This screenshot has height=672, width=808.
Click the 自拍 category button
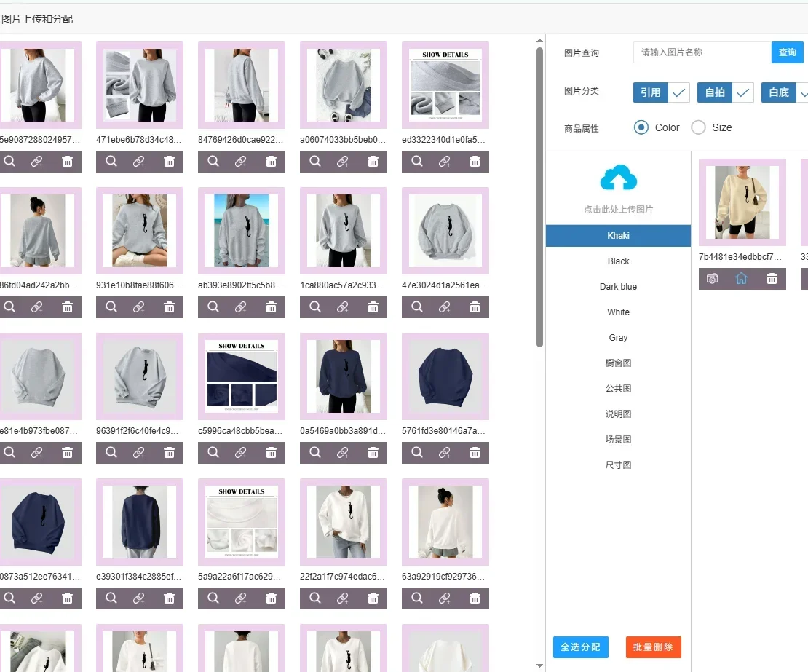(x=715, y=92)
